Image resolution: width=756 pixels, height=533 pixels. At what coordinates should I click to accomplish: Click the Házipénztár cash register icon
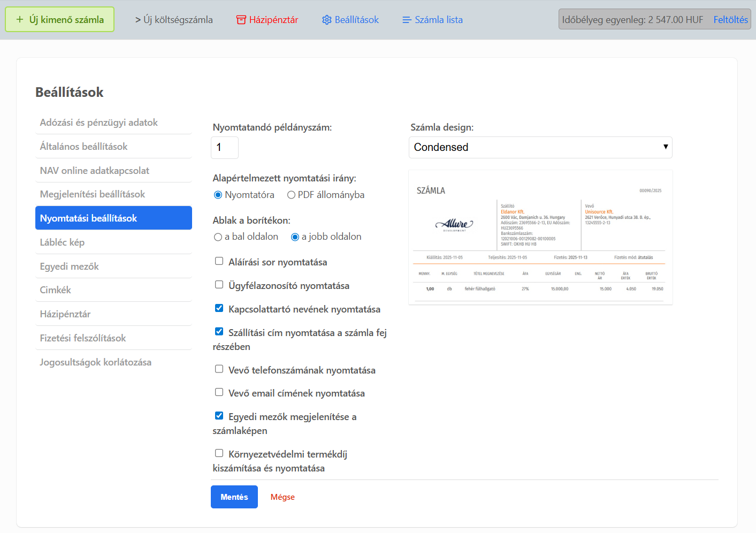point(241,20)
